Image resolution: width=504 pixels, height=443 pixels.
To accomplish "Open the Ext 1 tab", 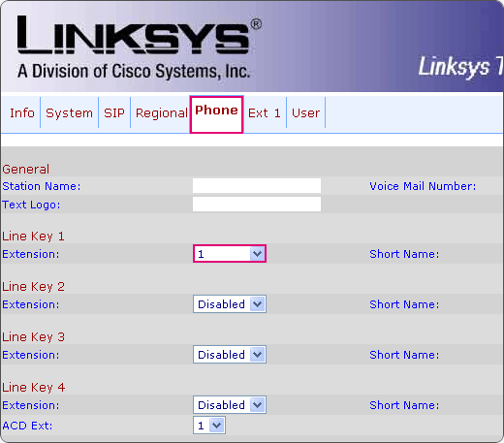I will [x=265, y=113].
